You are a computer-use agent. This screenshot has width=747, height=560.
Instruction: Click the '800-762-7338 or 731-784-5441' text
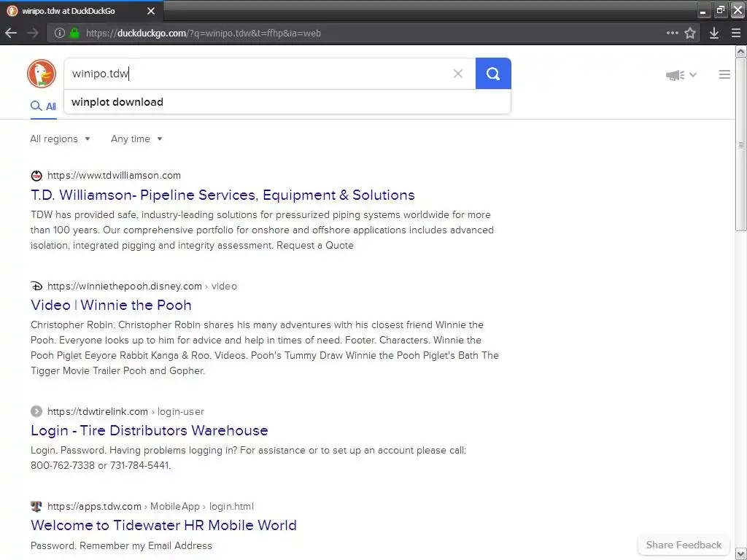coord(101,465)
